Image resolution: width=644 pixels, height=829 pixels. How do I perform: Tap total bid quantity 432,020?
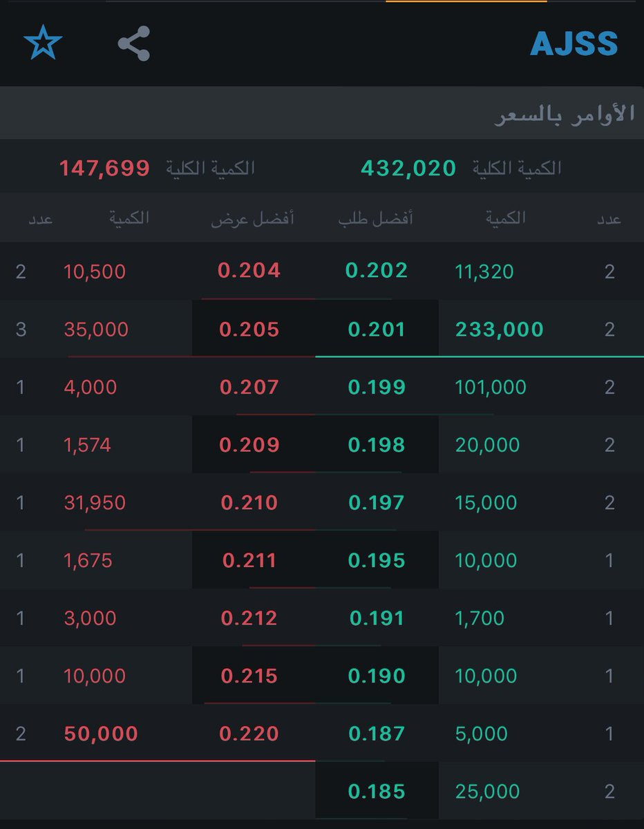408,168
